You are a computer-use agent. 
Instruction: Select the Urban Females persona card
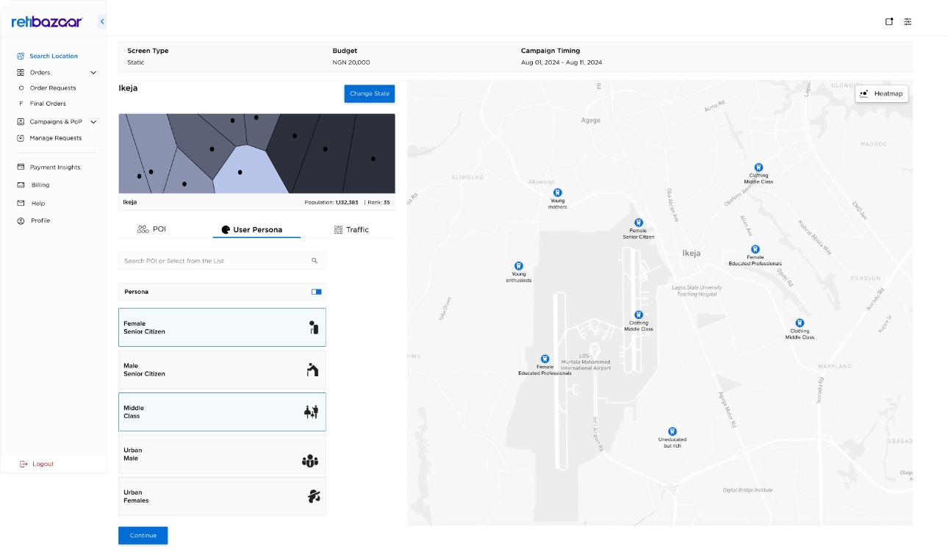point(222,496)
